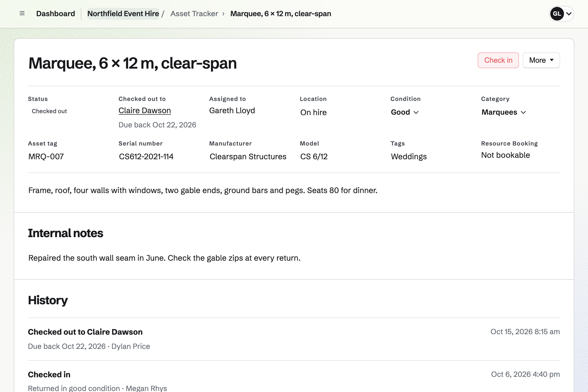Go to the Dashboard link
The height and width of the screenshot is (392, 588).
coord(56,13)
